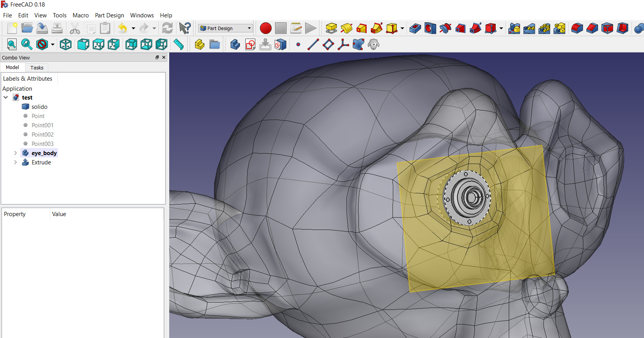The width and height of the screenshot is (644, 338).
Task: Create a datum line
Action: [x=313, y=44]
